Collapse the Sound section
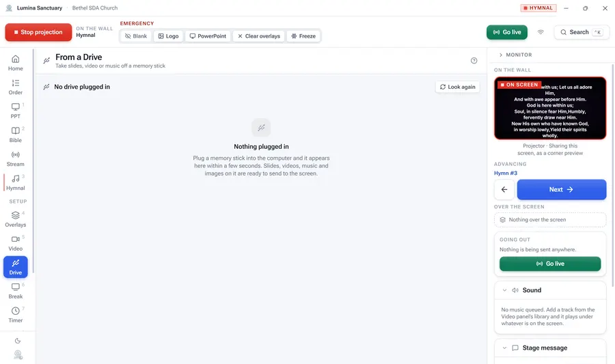The image size is (615, 364). pyautogui.click(x=505, y=290)
